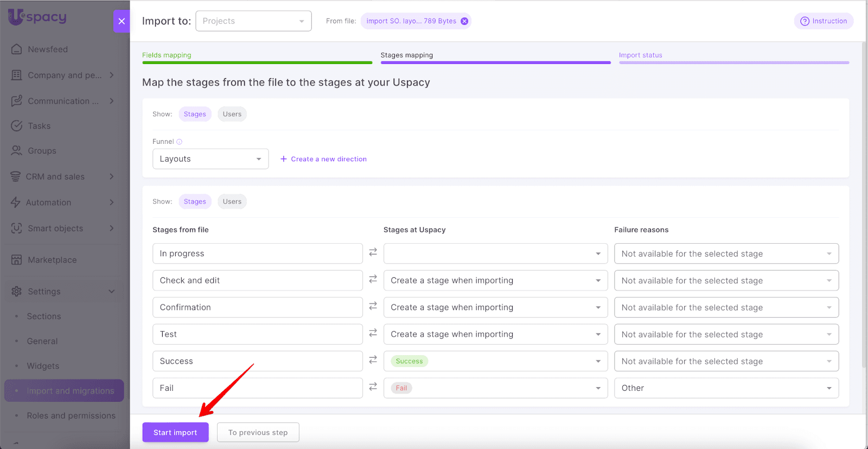Click the Marketplace store icon
This screenshot has height=449, width=868.
[x=17, y=260]
